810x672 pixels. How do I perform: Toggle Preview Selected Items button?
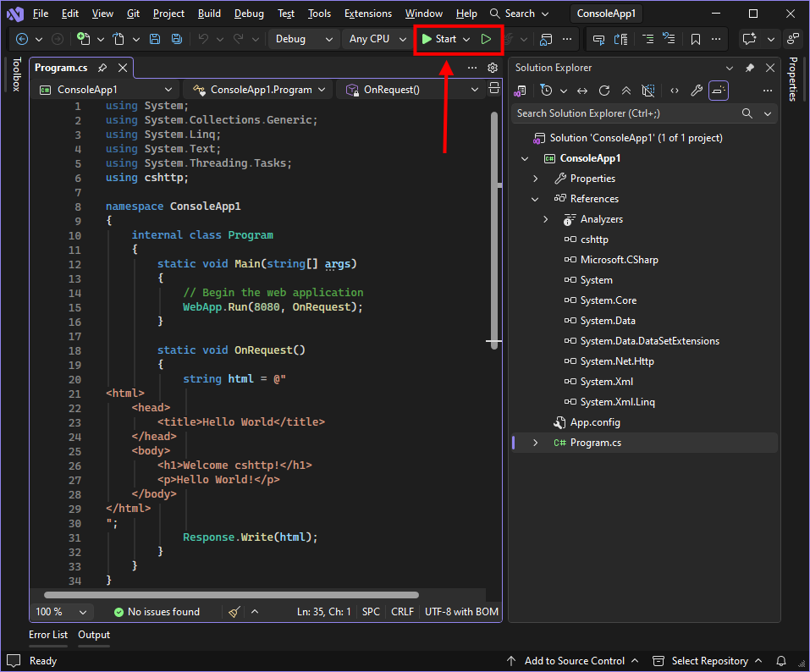719,91
